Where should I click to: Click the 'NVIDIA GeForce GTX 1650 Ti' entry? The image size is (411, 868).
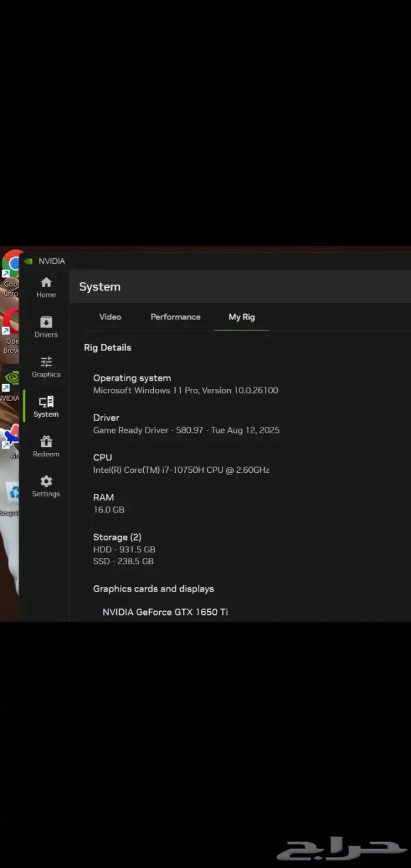point(165,612)
